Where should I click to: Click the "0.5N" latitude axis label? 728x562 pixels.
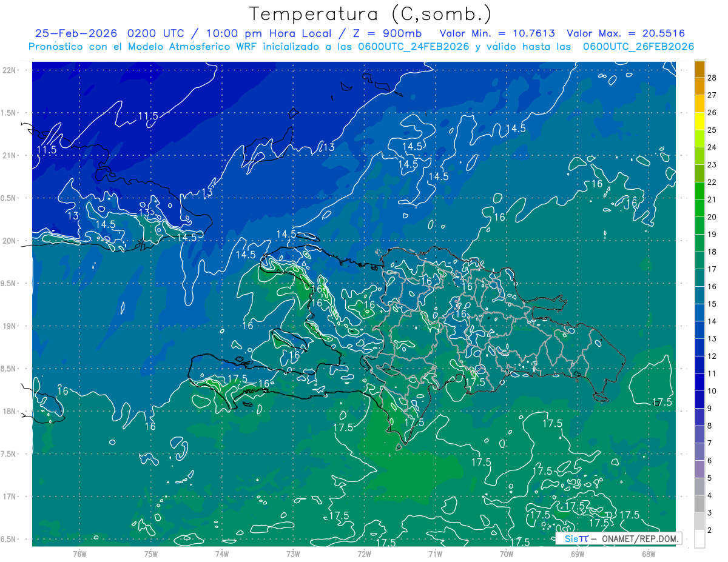coord(9,198)
